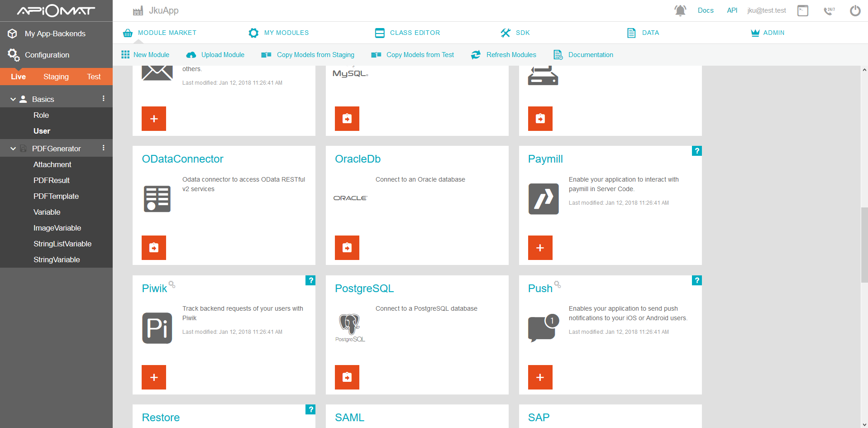This screenshot has width=868, height=428.
Task: Select the PDFTemplate class in sidebar
Action: click(x=56, y=196)
